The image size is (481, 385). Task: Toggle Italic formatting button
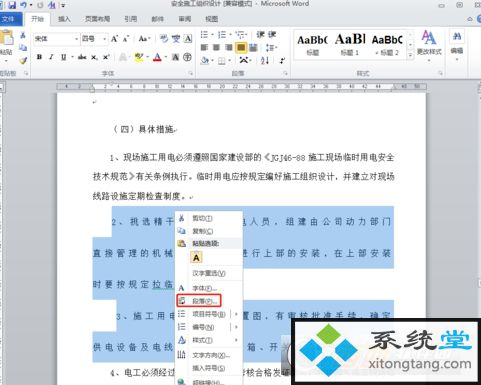(51, 57)
